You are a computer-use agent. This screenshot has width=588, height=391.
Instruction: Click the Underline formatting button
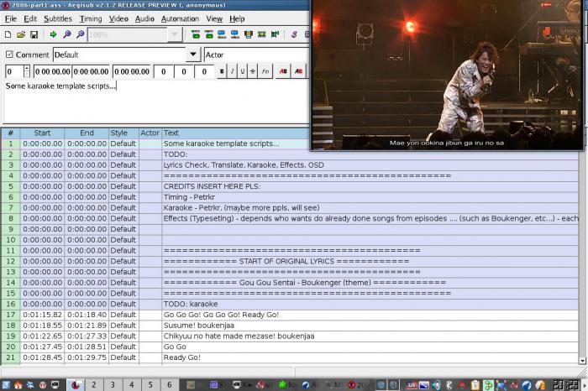pos(242,71)
